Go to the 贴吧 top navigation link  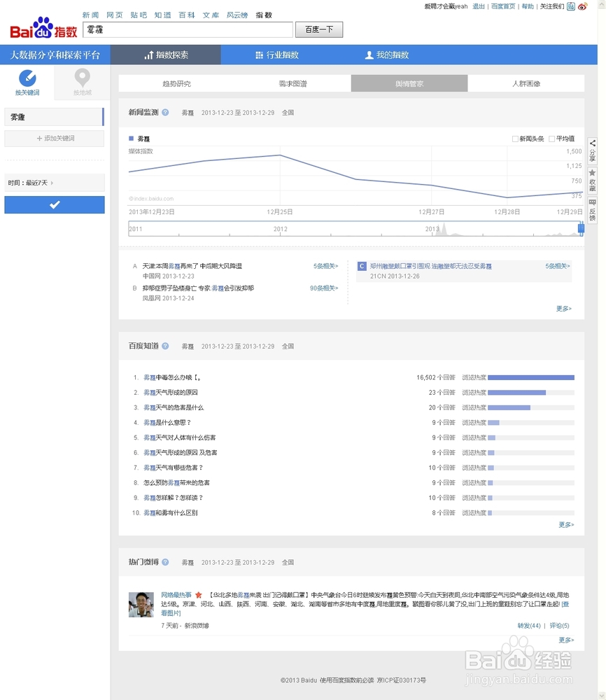click(x=139, y=15)
